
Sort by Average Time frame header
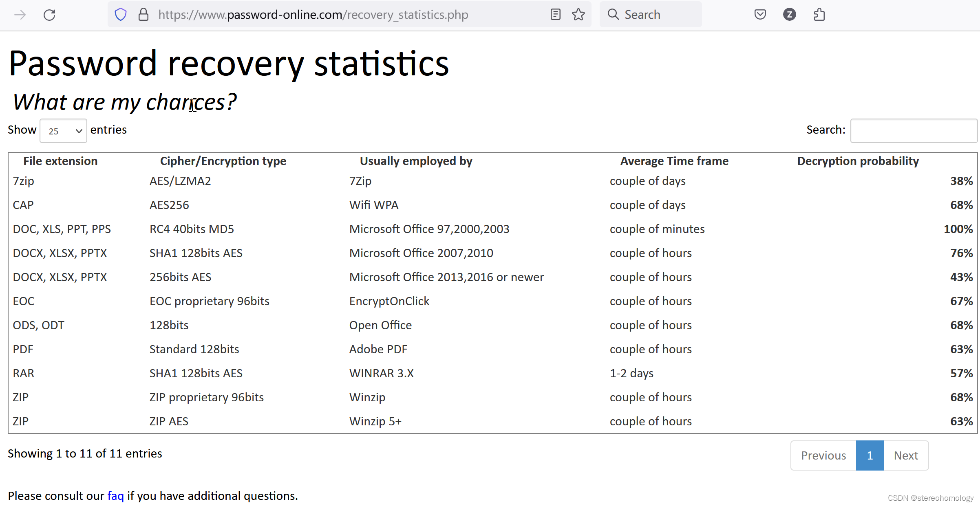tap(674, 161)
